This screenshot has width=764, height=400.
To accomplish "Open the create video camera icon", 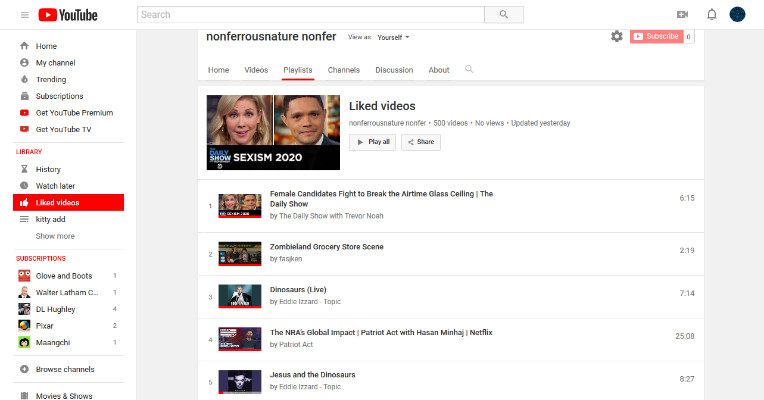I will pyautogui.click(x=682, y=15).
